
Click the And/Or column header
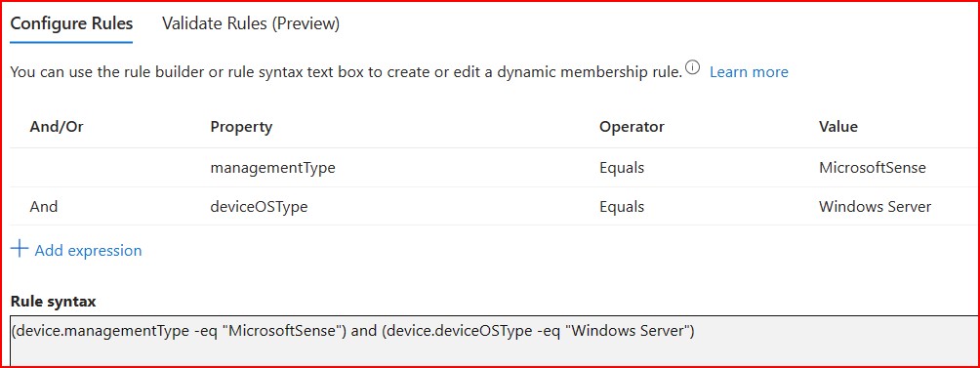point(57,127)
